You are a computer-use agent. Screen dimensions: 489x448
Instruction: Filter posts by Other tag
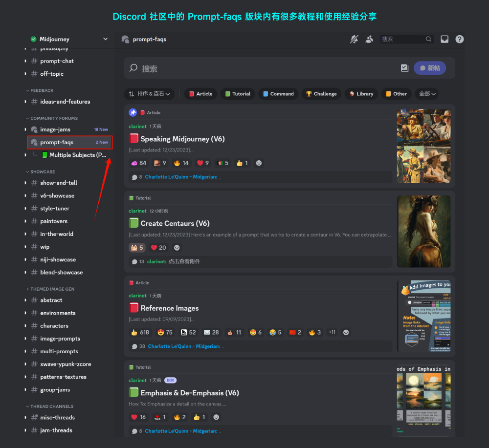coord(396,94)
